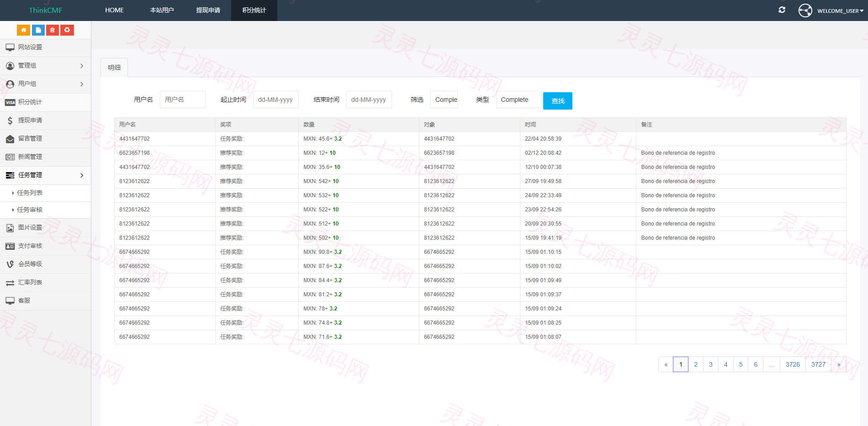
Task: Click the image icon beside 图片设置
Action: tap(10, 228)
